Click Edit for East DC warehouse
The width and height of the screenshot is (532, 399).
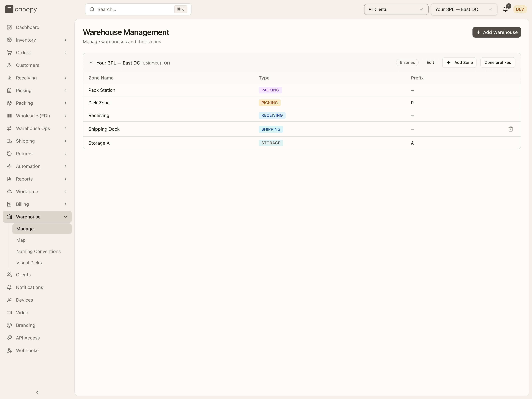point(430,63)
